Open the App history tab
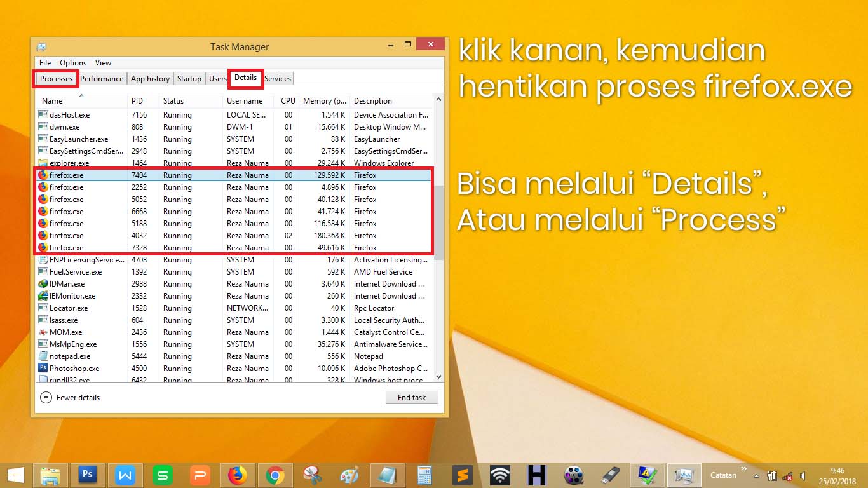Viewport: 868px width, 488px height. coord(150,79)
